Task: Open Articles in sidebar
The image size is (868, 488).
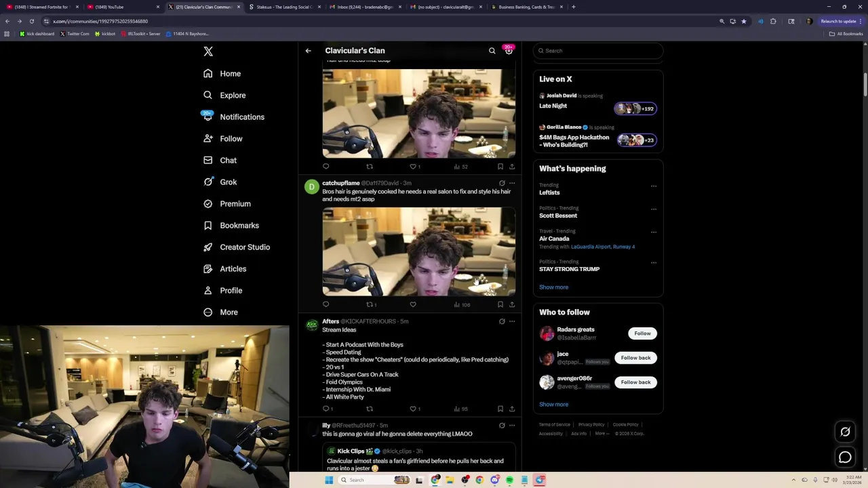Action: (x=225, y=268)
